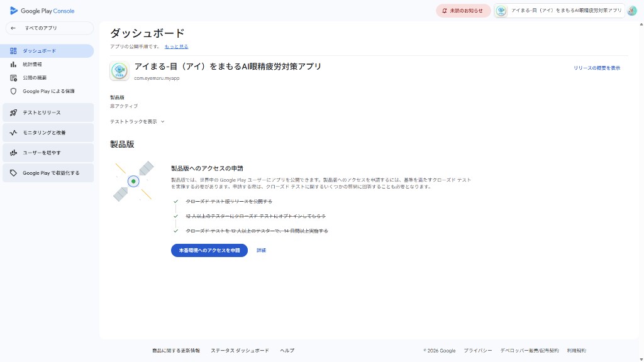Select ダッシュボード in the sidebar
The image size is (644, 362).
(x=47, y=51)
